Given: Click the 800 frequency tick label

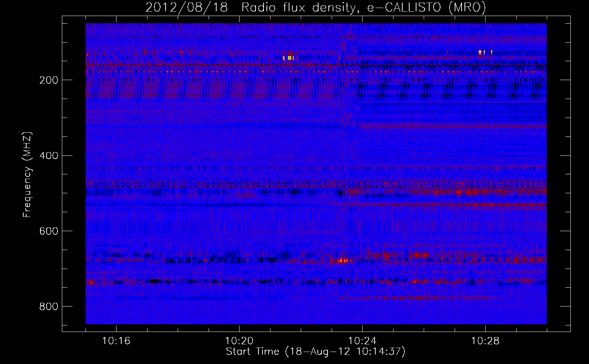Looking at the screenshot, I should (x=49, y=306).
